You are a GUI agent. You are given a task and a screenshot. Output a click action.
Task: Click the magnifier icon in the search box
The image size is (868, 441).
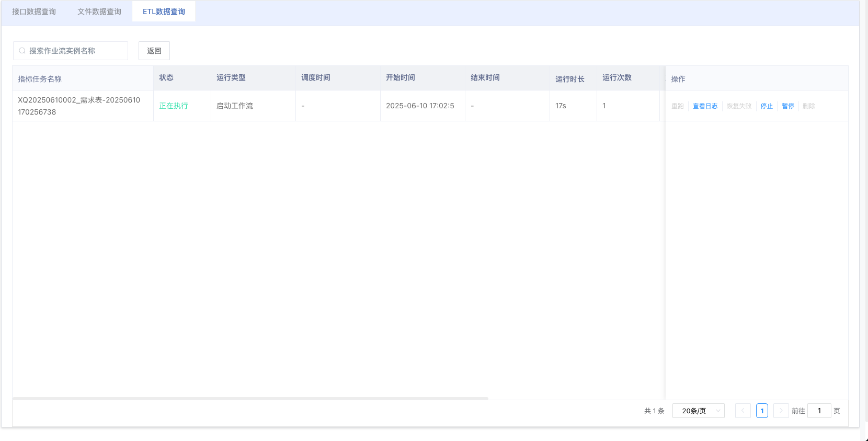[x=22, y=51]
